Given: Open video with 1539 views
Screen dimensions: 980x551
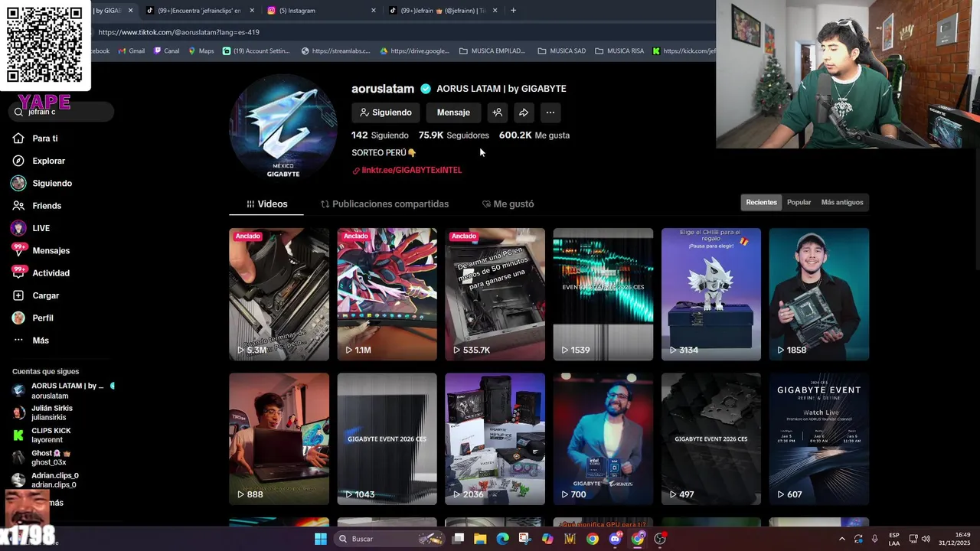Looking at the screenshot, I should [603, 294].
